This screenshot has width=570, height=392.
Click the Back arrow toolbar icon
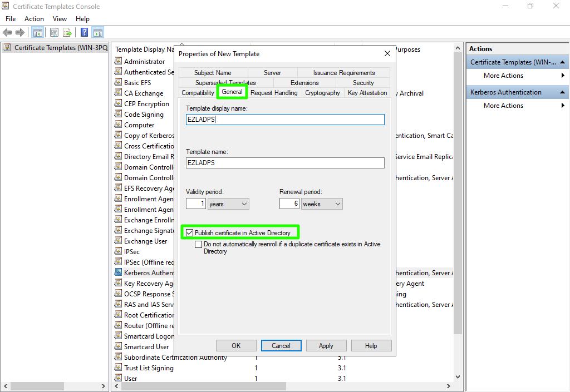click(x=7, y=33)
